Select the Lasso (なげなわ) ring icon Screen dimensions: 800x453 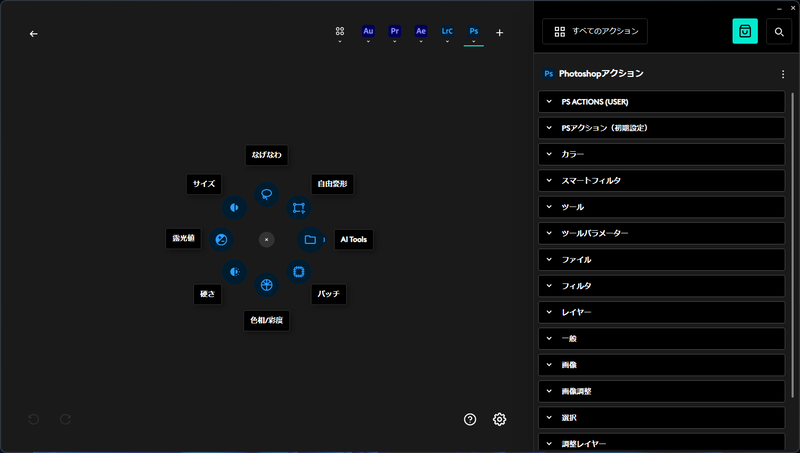[266, 194]
